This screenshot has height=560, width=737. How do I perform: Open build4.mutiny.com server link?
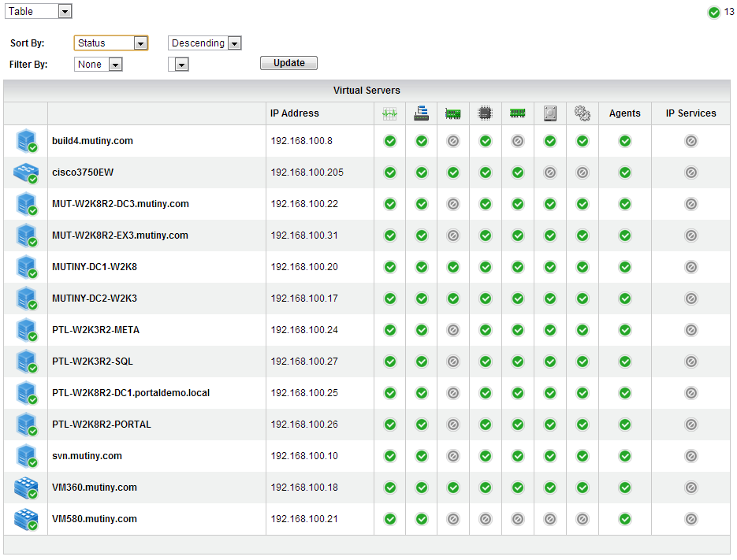(x=92, y=141)
